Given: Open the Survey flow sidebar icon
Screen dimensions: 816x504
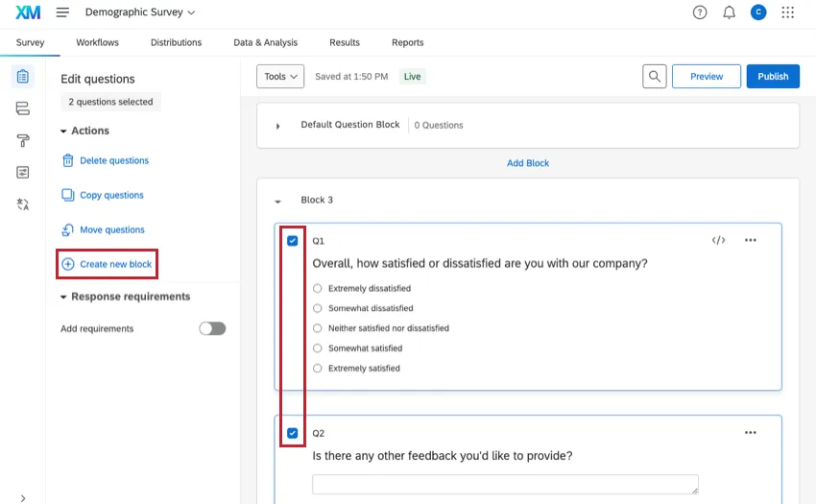Looking at the screenshot, I should tap(22, 108).
